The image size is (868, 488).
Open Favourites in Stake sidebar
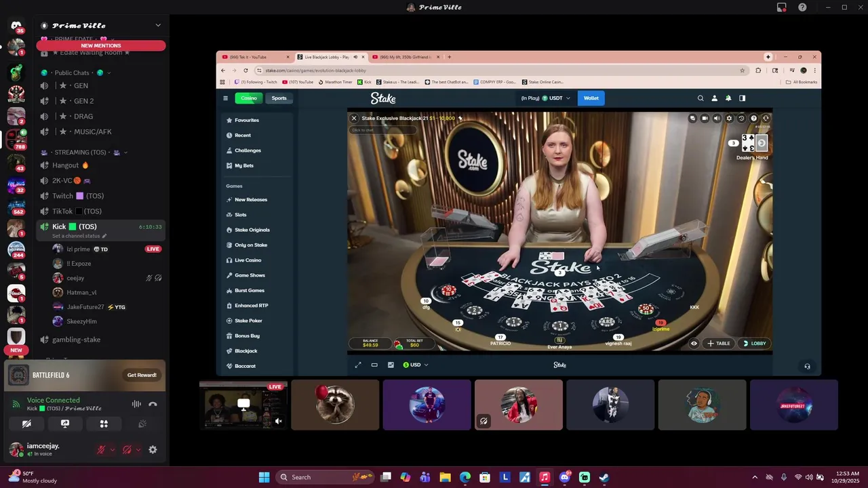click(258, 120)
